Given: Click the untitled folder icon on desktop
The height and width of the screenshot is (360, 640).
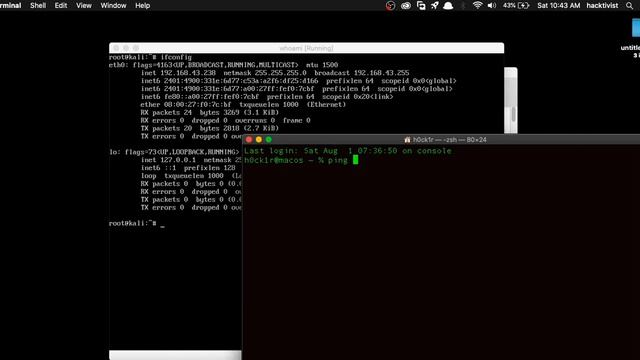Looking at the screenshot, I should (635, 29).
